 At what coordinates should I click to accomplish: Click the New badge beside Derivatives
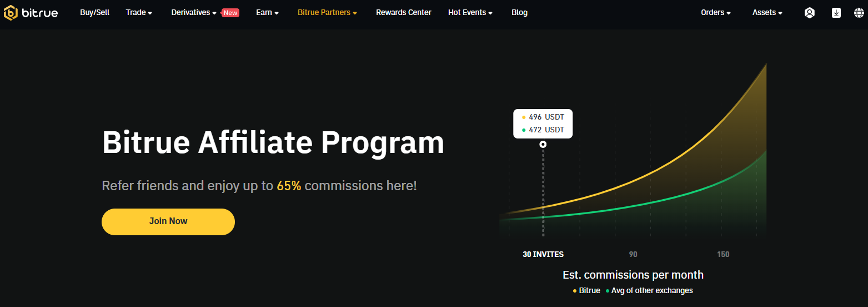coord(230,13)
